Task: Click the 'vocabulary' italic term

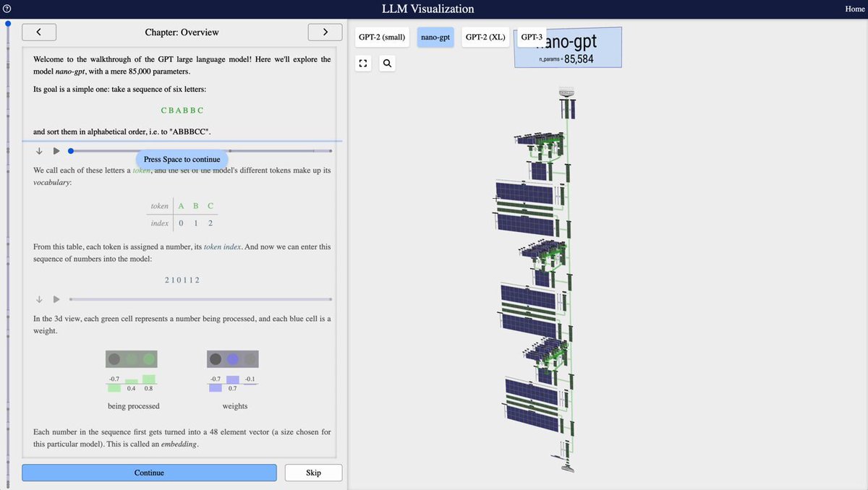Action: click(x=53, y=184)
